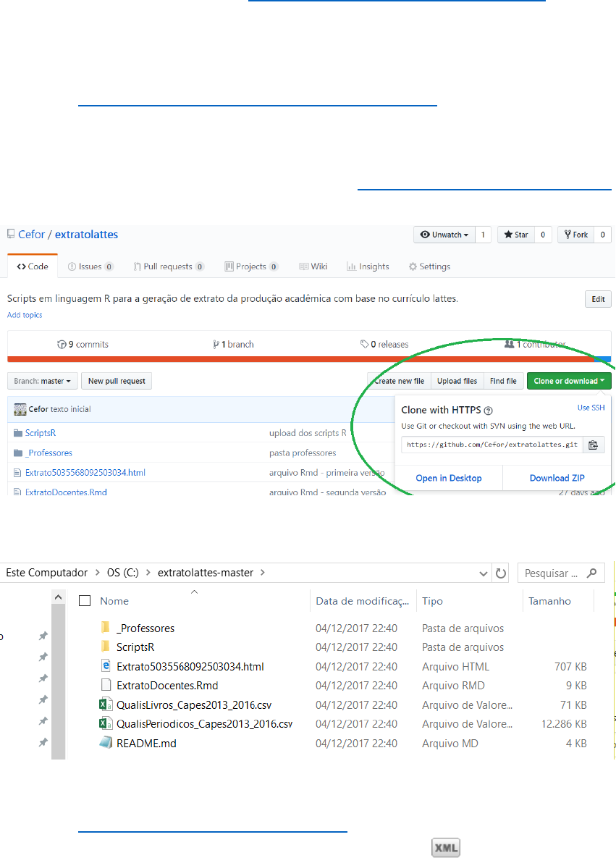Image resolution: width=616 pixels, height=858 pixels.
Task: Click 'OS (C:)' in Explorer breadcrumb
Action: [x=122, y=573]
